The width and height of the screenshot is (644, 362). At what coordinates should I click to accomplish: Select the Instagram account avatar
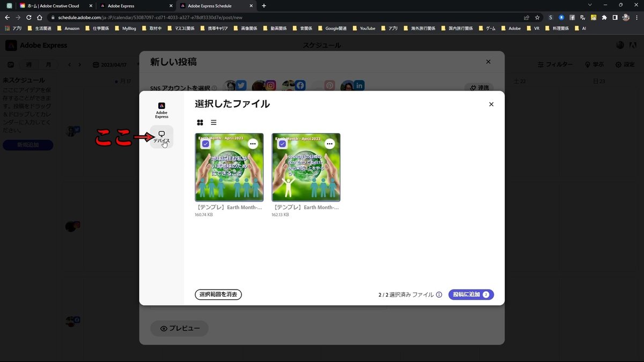pos(265,86)
